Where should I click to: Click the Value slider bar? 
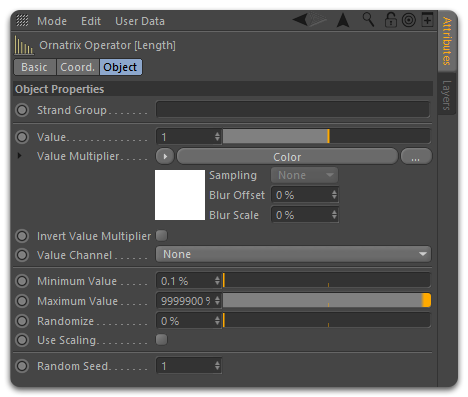coord(327,137)
